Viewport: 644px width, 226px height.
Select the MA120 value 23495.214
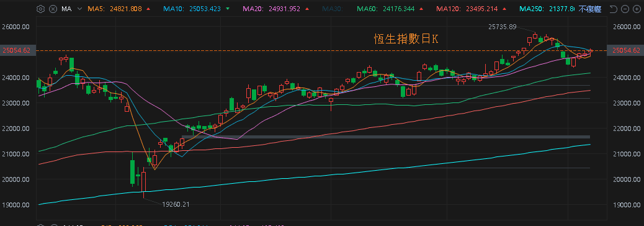click(482, 9)
